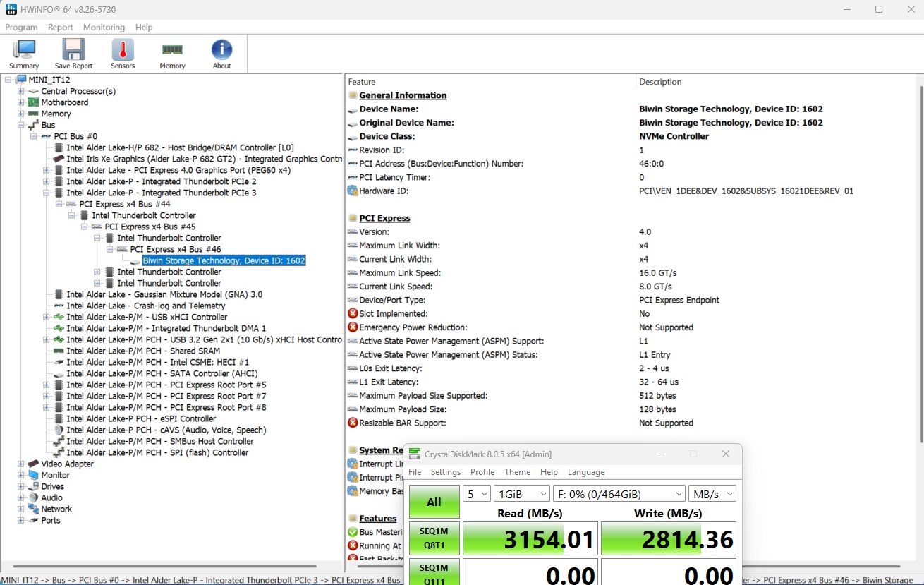Click the Hardware ID copy icon
924x585 pixels.
[x=353, y=191]
